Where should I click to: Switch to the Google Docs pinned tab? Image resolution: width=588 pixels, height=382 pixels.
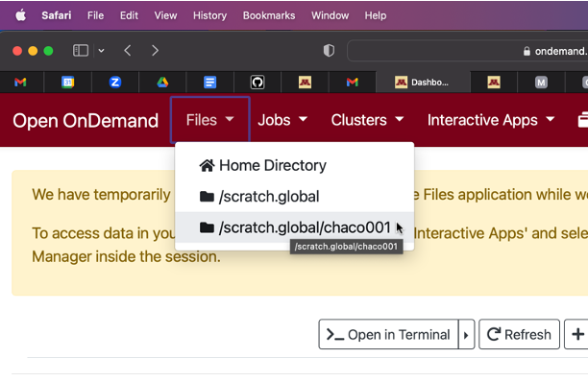click(210, 82)
